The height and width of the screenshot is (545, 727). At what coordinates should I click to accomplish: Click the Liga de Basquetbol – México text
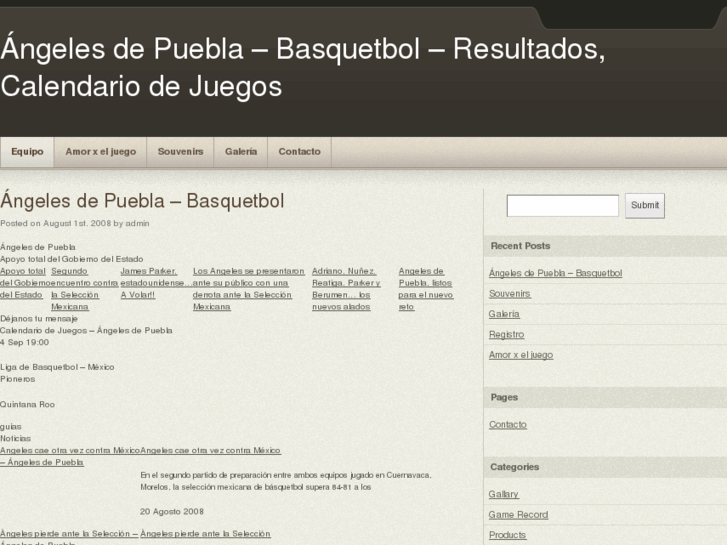(57, 367)
